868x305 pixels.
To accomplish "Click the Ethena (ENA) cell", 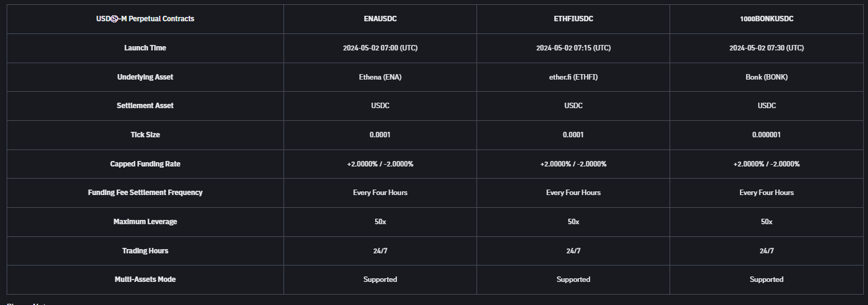I will coord(380,77).
